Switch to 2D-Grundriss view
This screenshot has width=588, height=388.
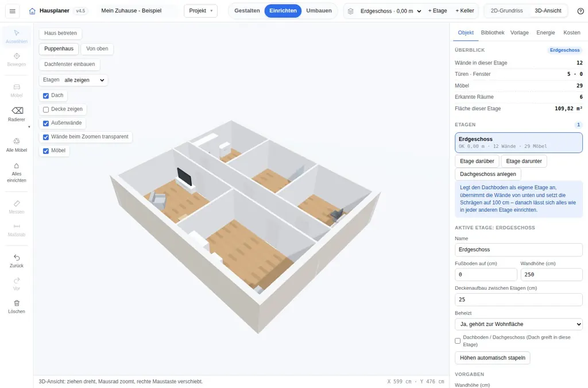click(x=506, y=11)
